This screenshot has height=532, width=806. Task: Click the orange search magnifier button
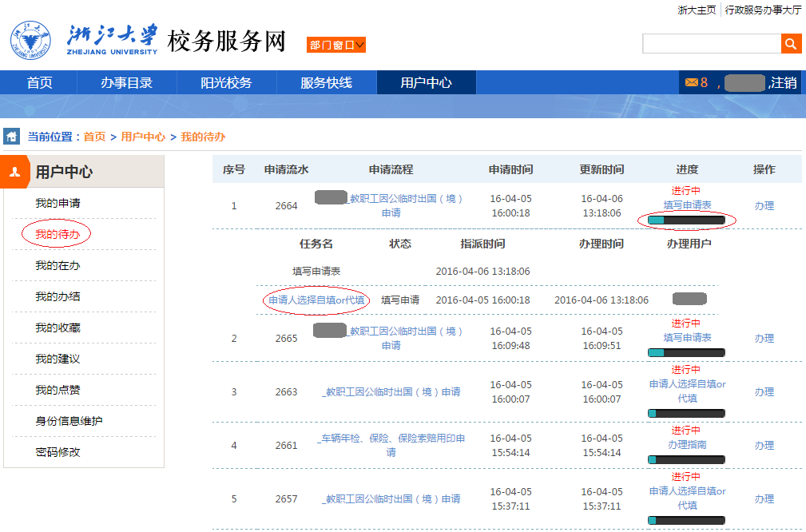pos(791,44)
